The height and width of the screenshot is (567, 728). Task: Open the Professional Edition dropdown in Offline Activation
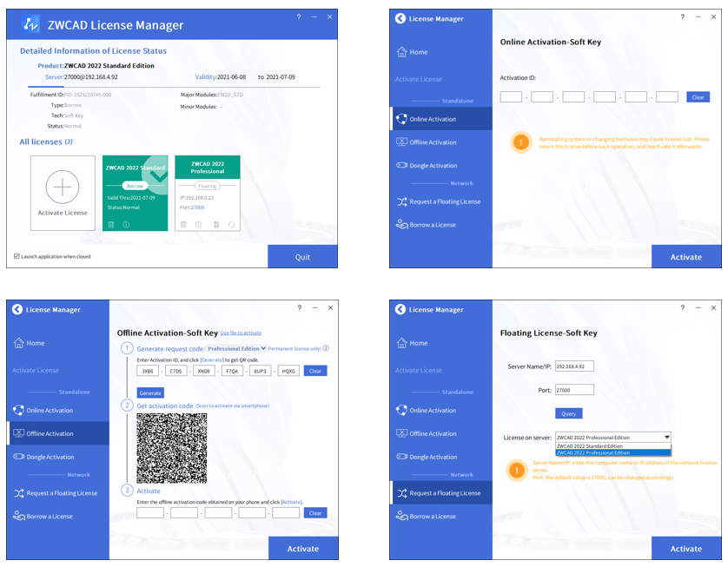236,348
